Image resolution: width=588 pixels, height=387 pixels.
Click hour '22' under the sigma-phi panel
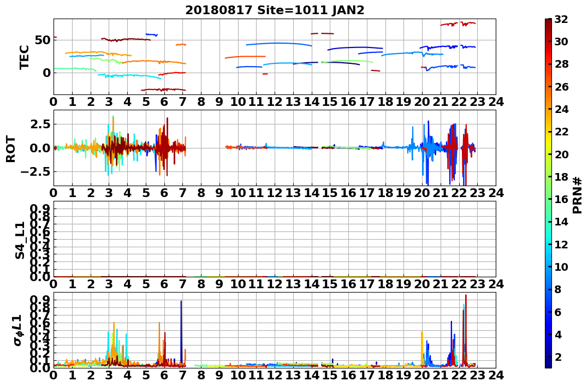[x=459, y=375]
